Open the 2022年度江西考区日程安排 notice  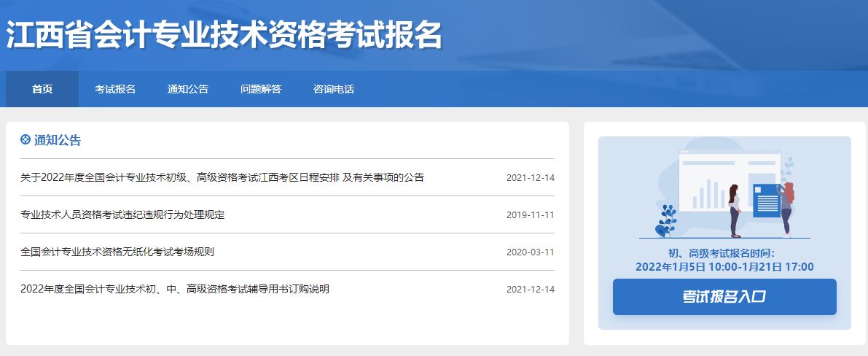click(222, 177)
